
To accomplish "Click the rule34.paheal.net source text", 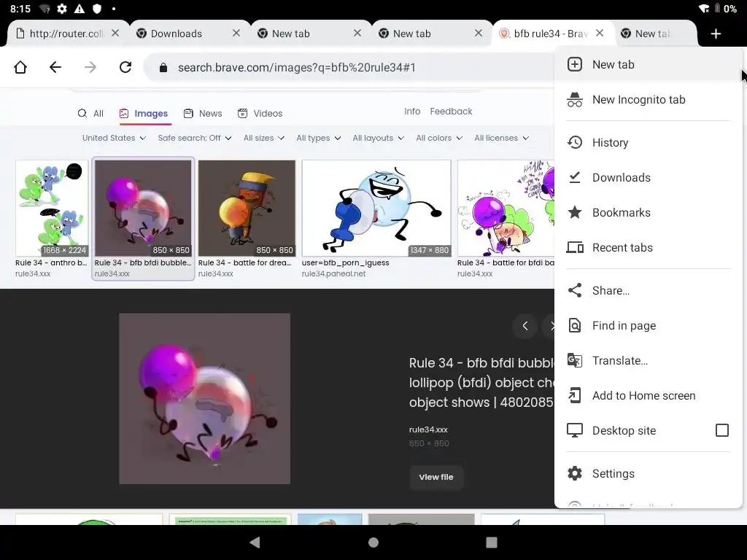I will [333, 274].
